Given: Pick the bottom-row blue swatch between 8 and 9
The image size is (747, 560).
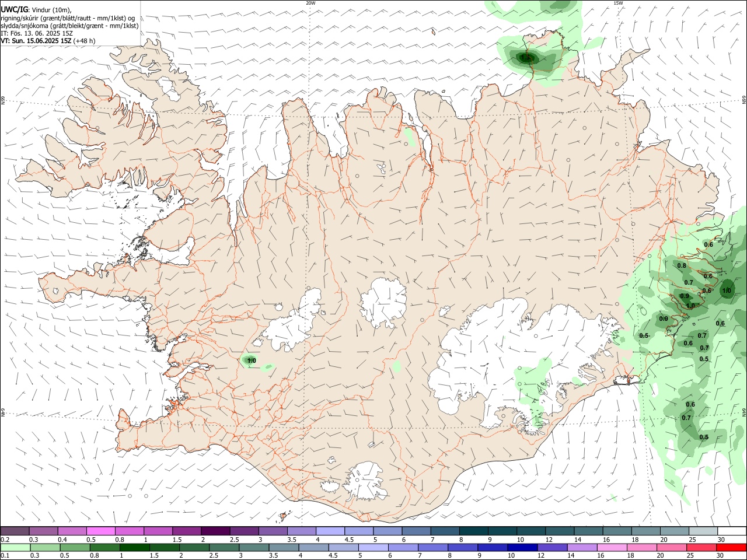Looking at the screenshot, I should [x=462, y=547].
